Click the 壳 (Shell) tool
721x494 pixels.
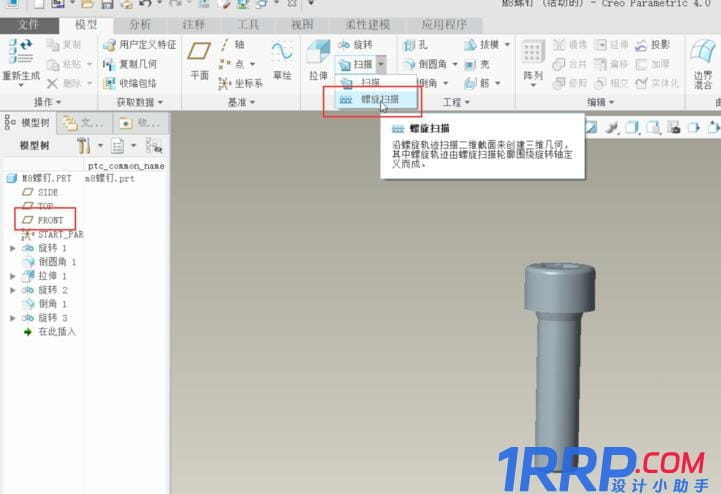(x=477, y=64)
